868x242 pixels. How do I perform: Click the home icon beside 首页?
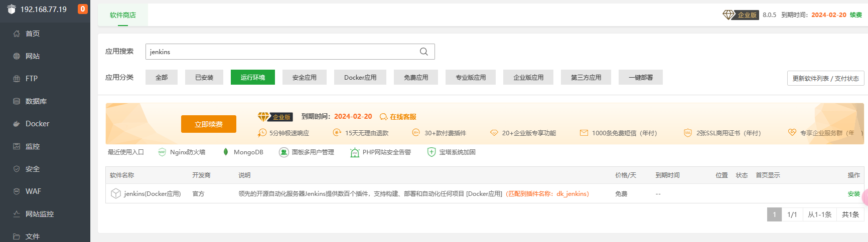[17, 34]
